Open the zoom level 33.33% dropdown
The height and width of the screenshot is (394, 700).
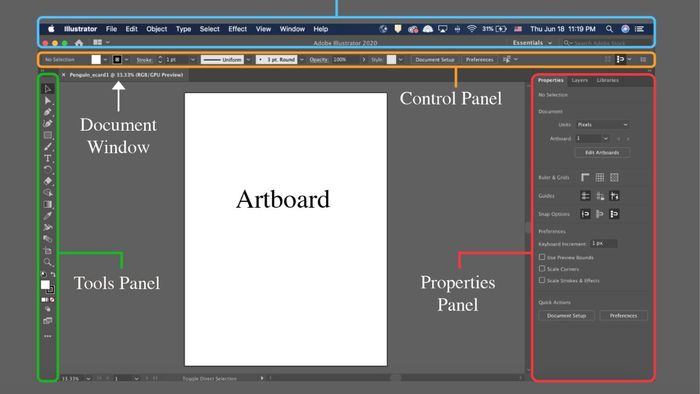(x=88, y=378)
